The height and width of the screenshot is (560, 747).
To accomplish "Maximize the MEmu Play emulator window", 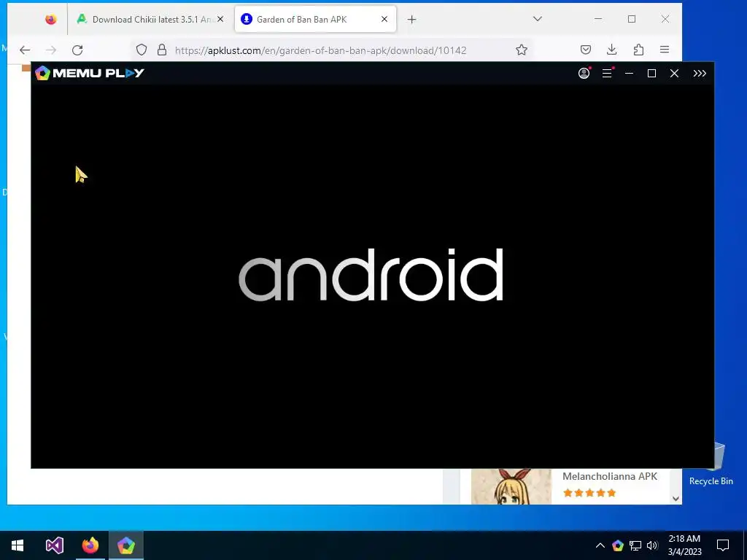I will (651, 74).
